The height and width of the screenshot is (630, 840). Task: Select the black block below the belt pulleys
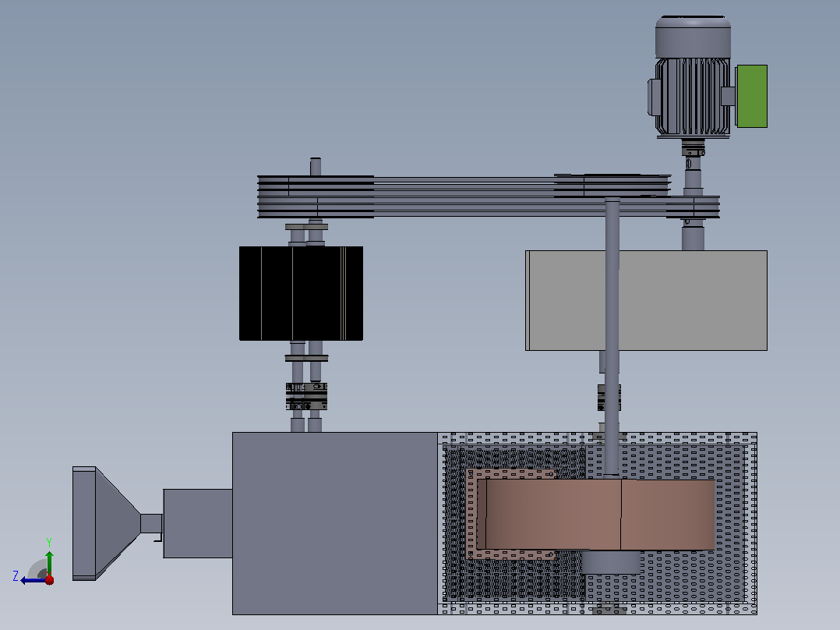point(301,293)
